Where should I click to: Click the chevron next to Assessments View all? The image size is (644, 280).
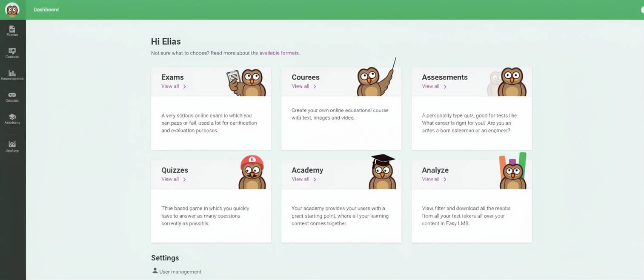[445, 86]
